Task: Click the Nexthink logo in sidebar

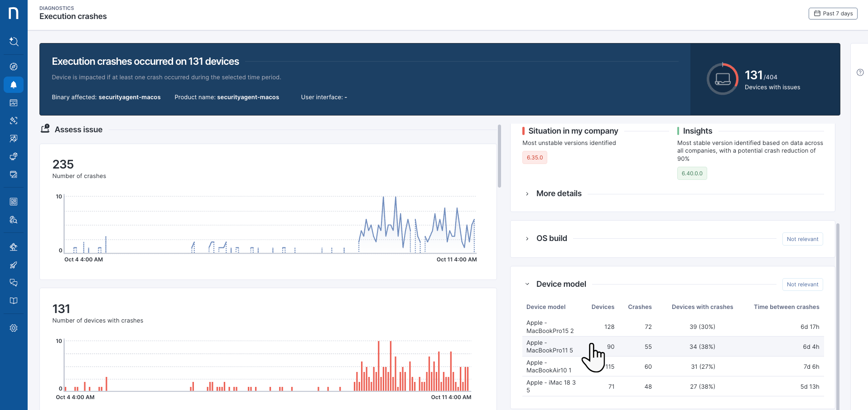Action: coord(14,13)
